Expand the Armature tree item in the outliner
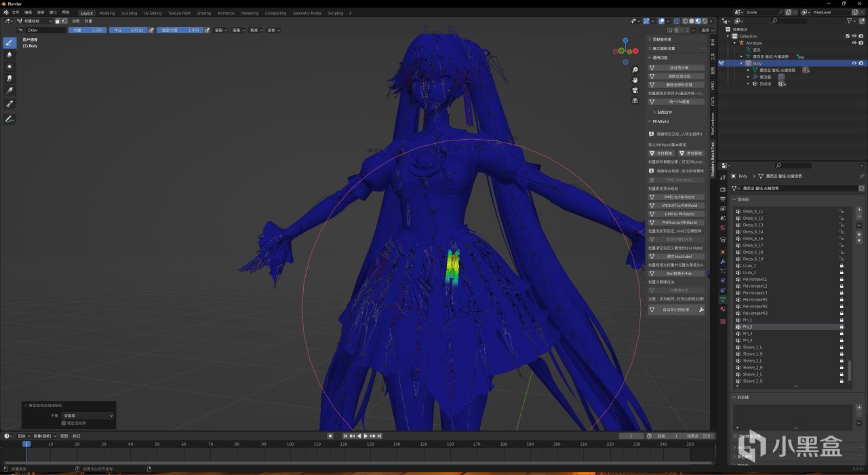Image resolution: width=868 pixels, height=475 pixels. (735, 43)
